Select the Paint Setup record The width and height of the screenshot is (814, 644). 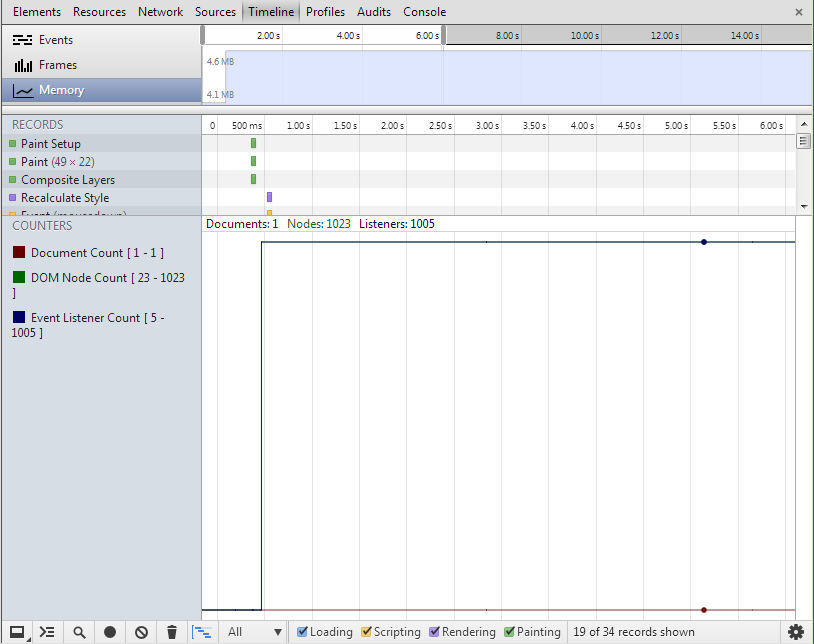click(102, 144)
